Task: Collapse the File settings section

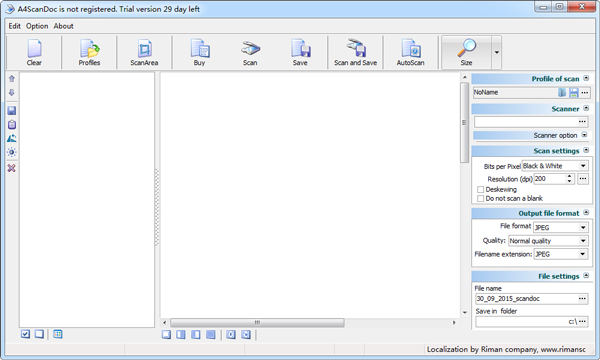Action: point(586,275)
